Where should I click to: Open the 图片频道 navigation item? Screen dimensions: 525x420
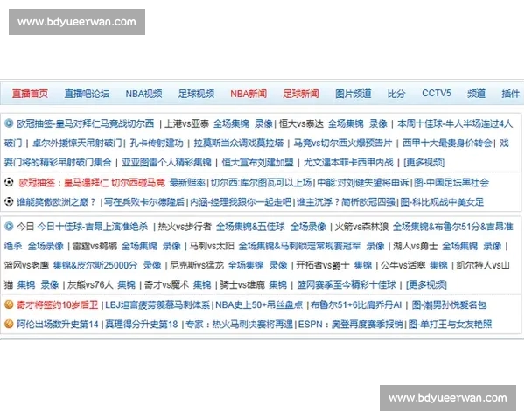(353, 94)
